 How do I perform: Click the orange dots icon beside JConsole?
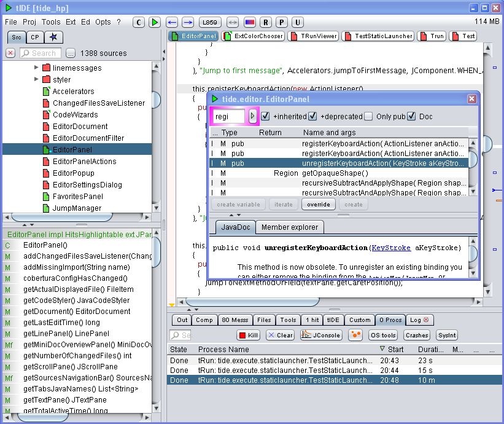[x=355, y=335]
